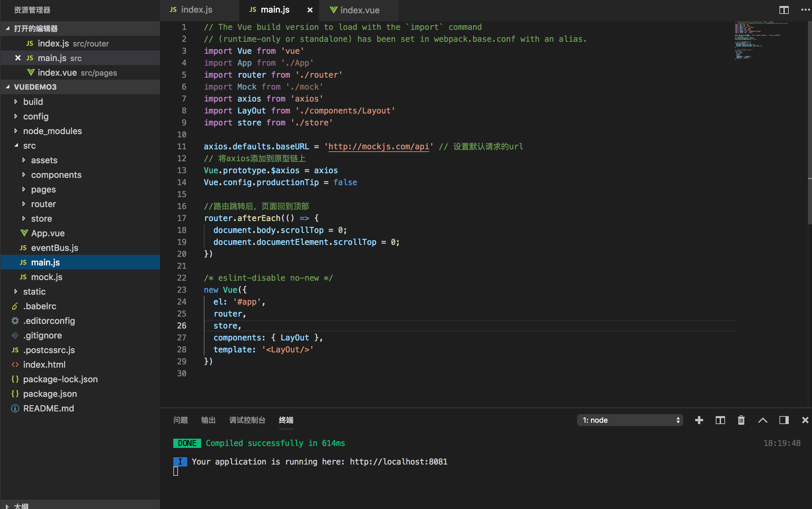Expand the config folder
Screen dimensions: 812x509
pos(16,116)
